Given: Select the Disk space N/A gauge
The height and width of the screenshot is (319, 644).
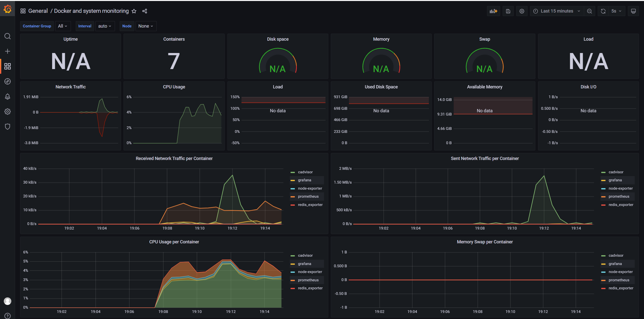Looking at the screenshot, I should pyautogui.click(x=278, y=61).
